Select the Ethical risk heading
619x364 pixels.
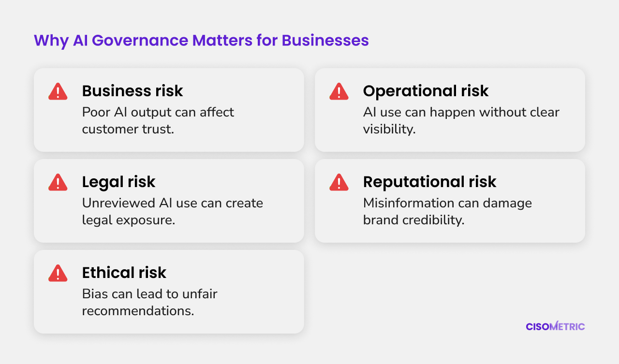(x=124, y=273)
